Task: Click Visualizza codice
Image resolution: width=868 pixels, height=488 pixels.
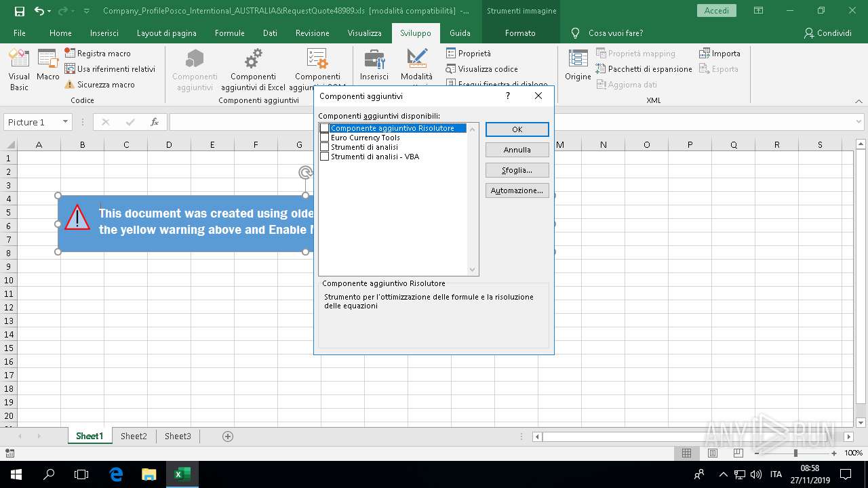Action: (481, 69)
